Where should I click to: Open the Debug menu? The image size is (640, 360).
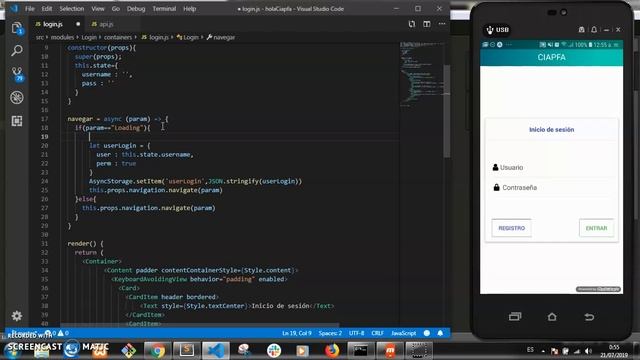(x=136, y=9)
